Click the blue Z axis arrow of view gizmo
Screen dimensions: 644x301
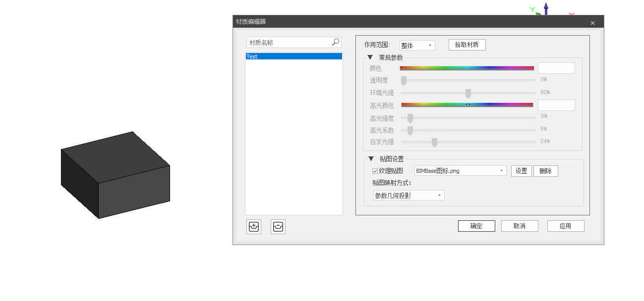(x=546, y=8)
